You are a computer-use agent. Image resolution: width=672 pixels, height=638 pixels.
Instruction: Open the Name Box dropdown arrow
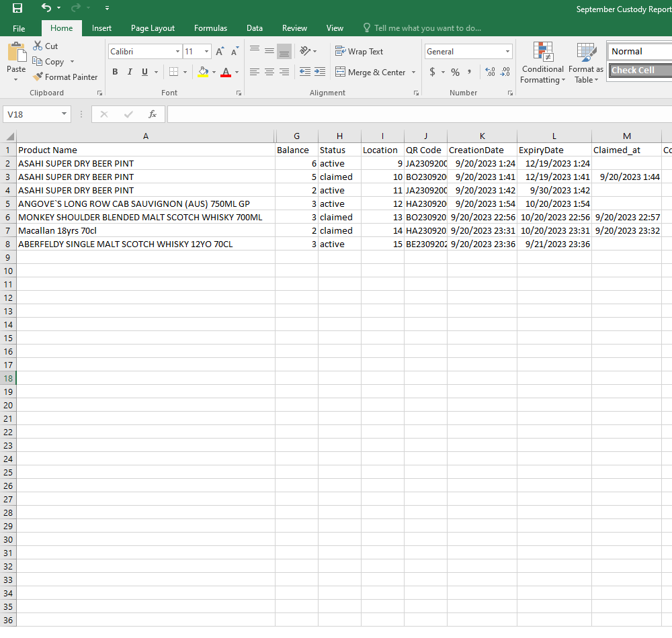pyautogui.click(x=65, y=114)
